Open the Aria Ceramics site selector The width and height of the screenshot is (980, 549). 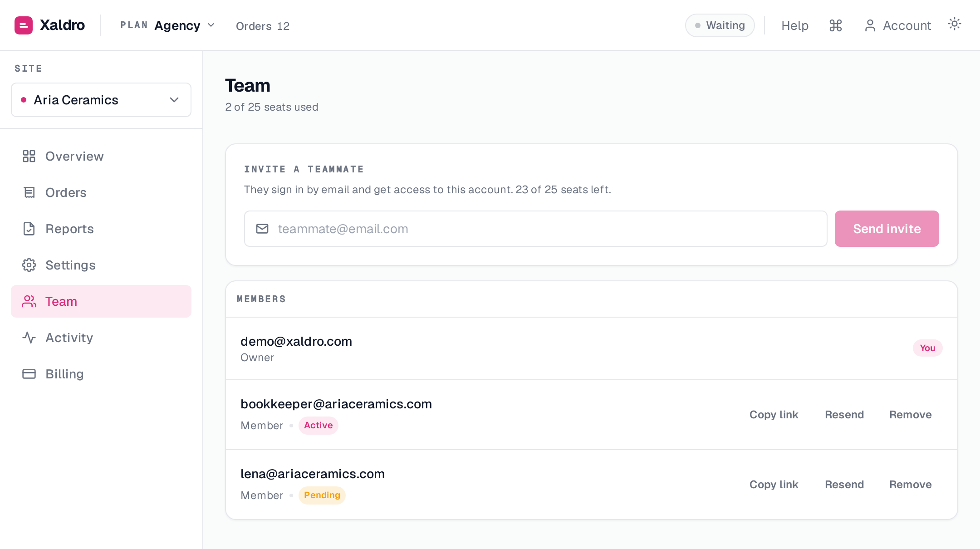[101, 100]
